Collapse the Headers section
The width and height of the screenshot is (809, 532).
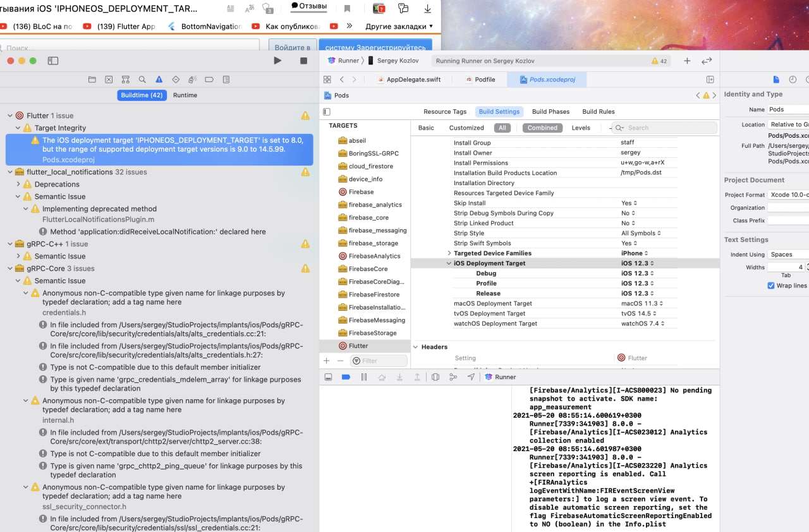click(416, 347)
